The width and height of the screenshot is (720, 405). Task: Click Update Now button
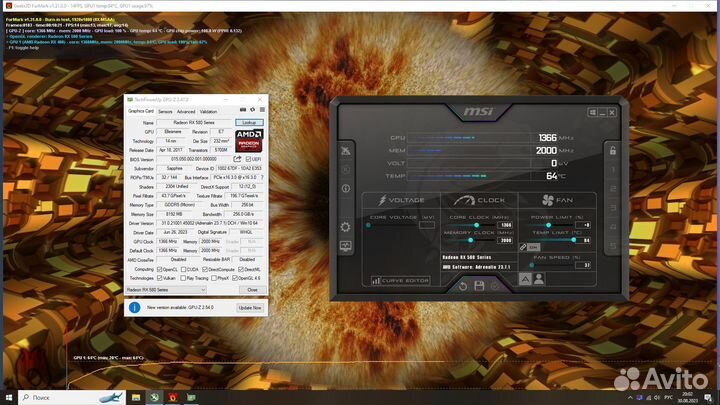(250, 308)
